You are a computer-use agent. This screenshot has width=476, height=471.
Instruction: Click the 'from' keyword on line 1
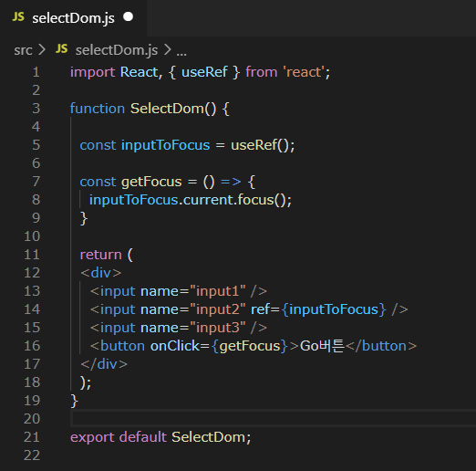(262, 72)
